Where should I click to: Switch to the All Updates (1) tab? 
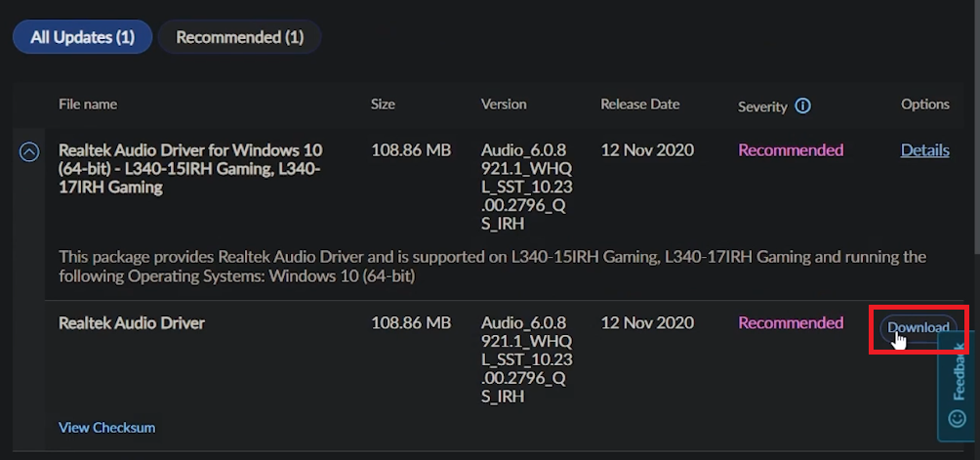pyautogui.click(x=82, y=37)
